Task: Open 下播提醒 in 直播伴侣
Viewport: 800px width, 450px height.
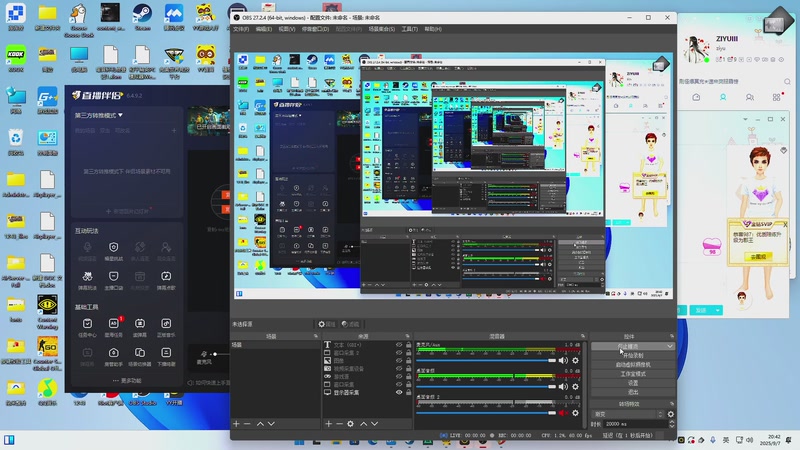Action: pyautogui.click(x=166, y=356)
